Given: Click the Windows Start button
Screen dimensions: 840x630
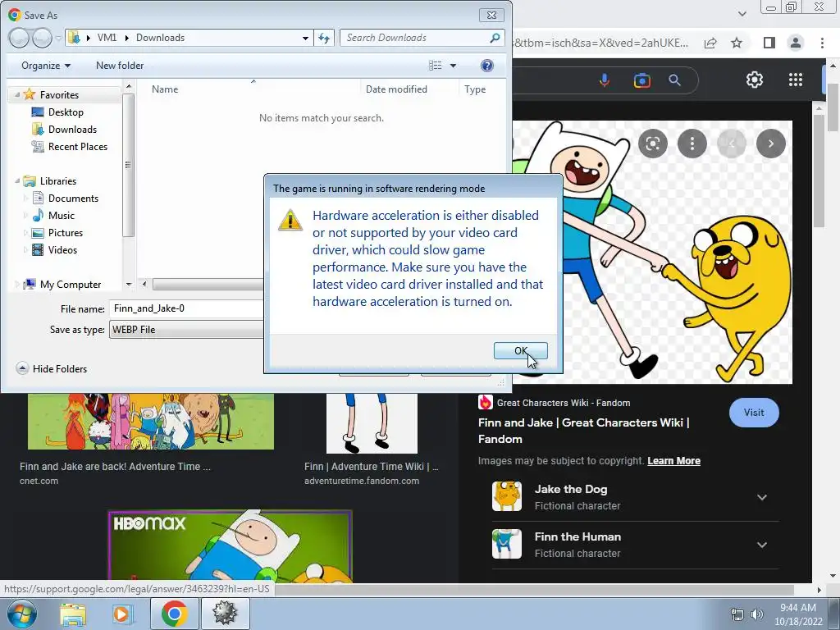Looking at the screenshot, I should pyautogui.click(x=21, y=614).
